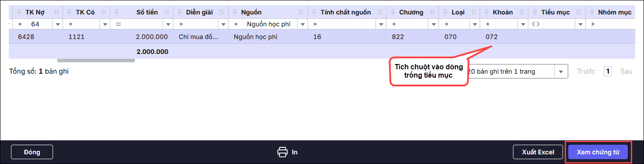Click the horizontal scrollbar under the table
The image size is (644, 164).
pyautogui.click(x=96, y=61)
